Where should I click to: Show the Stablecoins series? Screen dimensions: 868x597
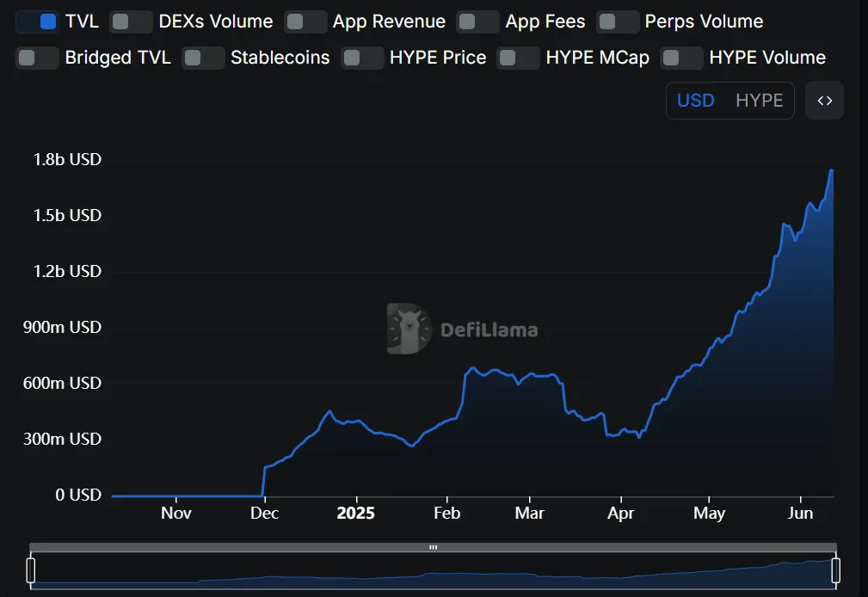click(203, 58)
